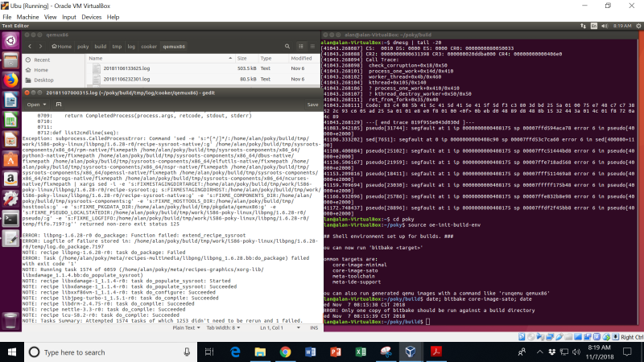Open Ubuntu sound indicator
This screenshot has height=362, width=644.
605,26
